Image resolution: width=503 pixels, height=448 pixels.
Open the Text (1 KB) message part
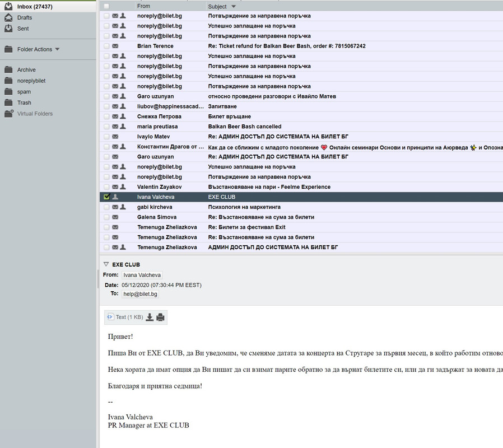[129, 317]
